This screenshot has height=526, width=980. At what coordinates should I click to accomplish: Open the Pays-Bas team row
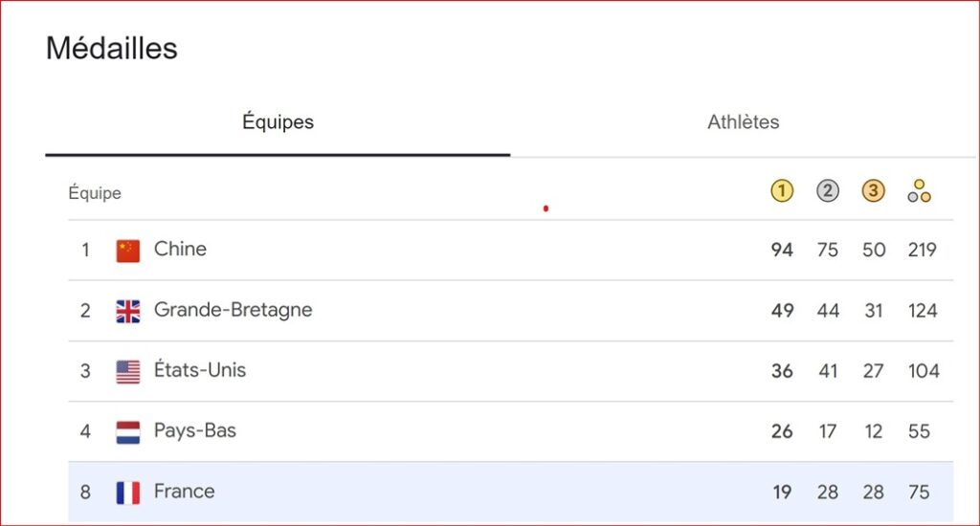coord(511,431)
